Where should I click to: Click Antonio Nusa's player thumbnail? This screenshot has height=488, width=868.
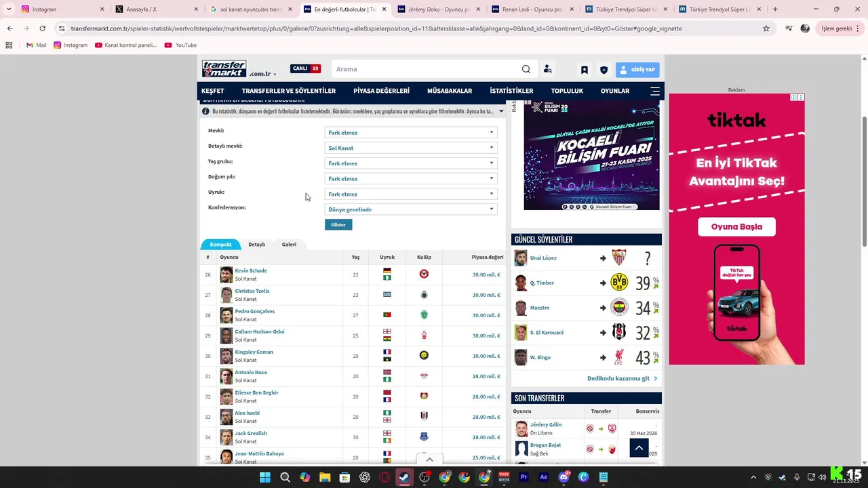pos(226,376)
